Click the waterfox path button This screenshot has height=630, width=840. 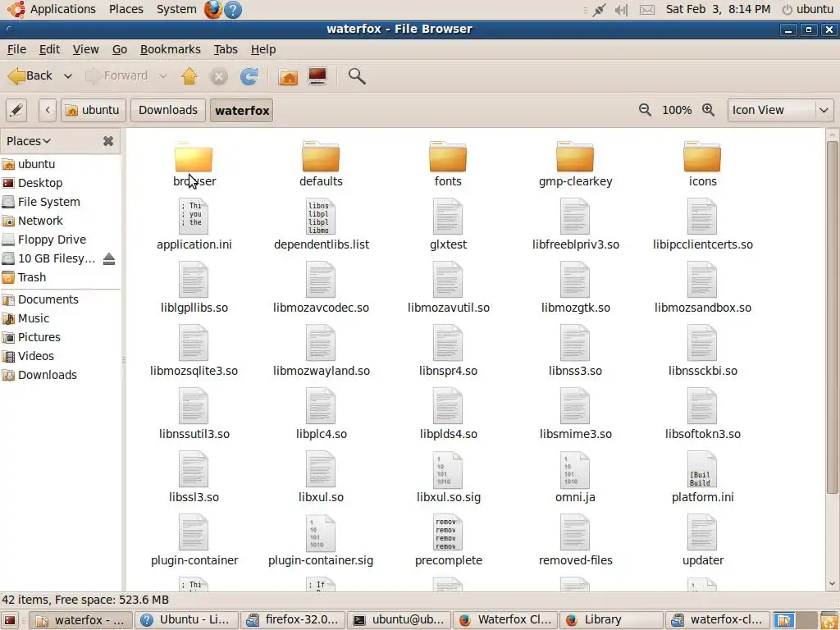click(x=242, y=111)
